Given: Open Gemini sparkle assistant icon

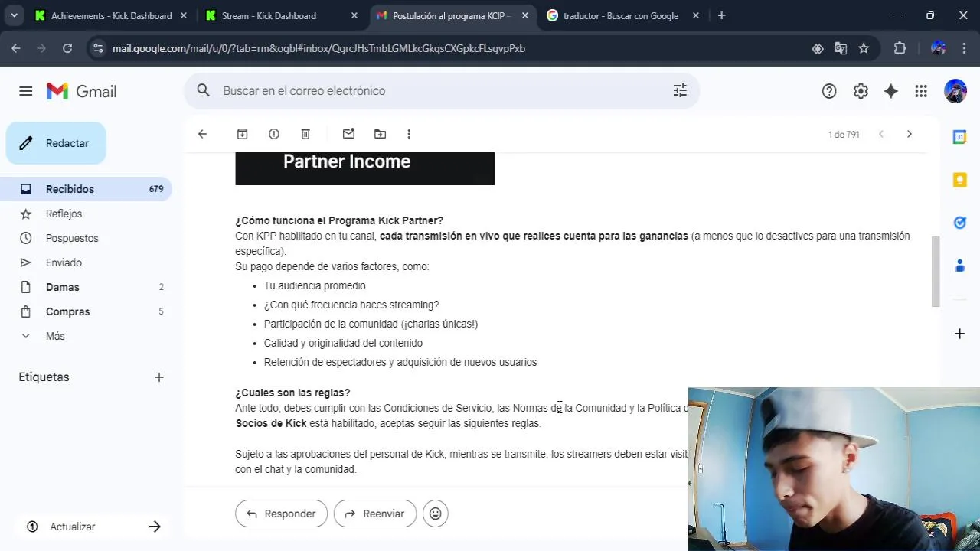Looking at the screenshot, I should click(890, 91).
